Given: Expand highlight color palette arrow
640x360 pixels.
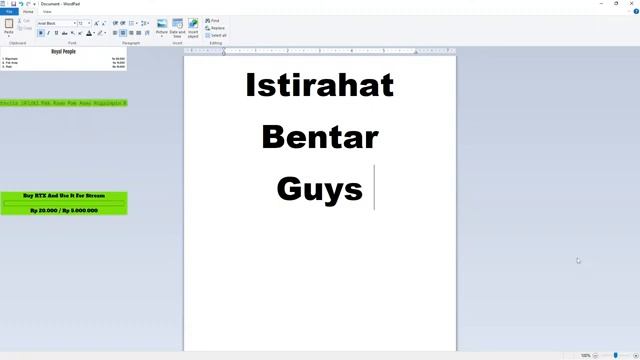Looking at the screenshot, I should click(105, 33).
